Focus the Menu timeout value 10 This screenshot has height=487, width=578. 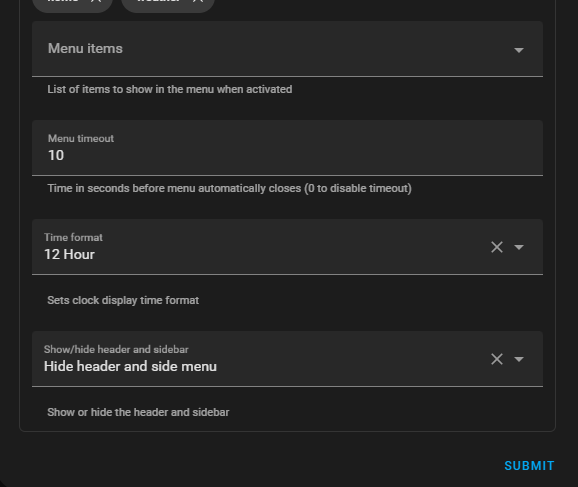click(x=56, y=155)
